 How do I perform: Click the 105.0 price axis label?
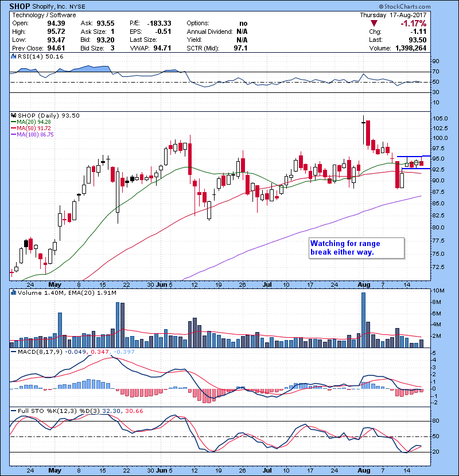click(x=441, y=118)
